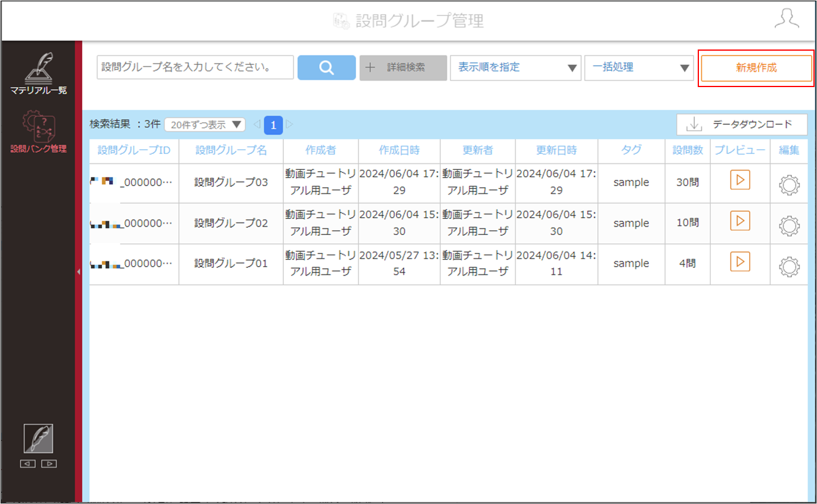Preview 設問グループ01
Image resolution: width=817 pixels, height=504 pixels.
click(740, 261)
